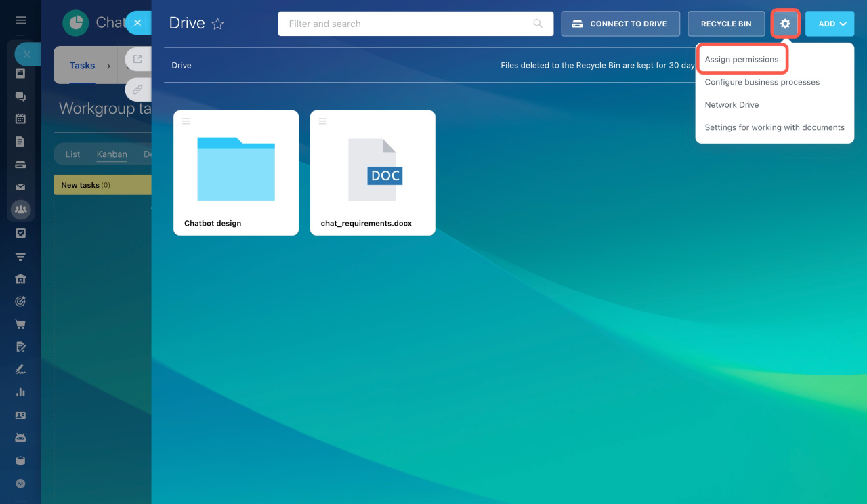The width and height of the screenshot is (867, 504).
Task: Click the gear settings icon
Action: (785, 24)
